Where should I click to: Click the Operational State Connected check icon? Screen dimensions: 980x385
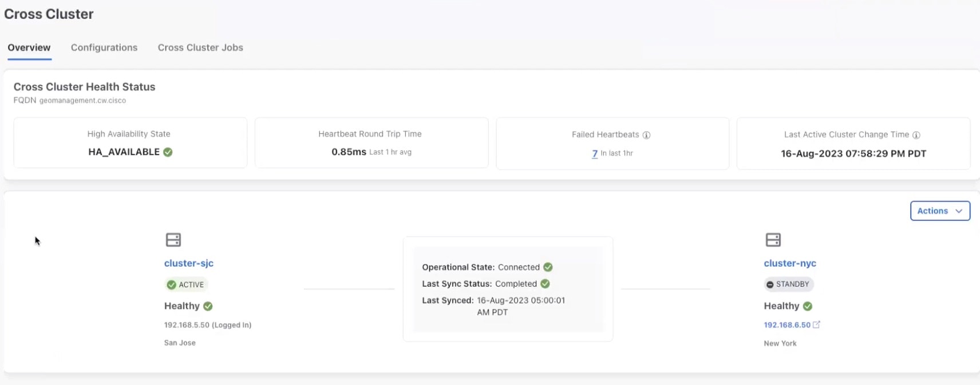pyautogui.click(x=548, y=267)
